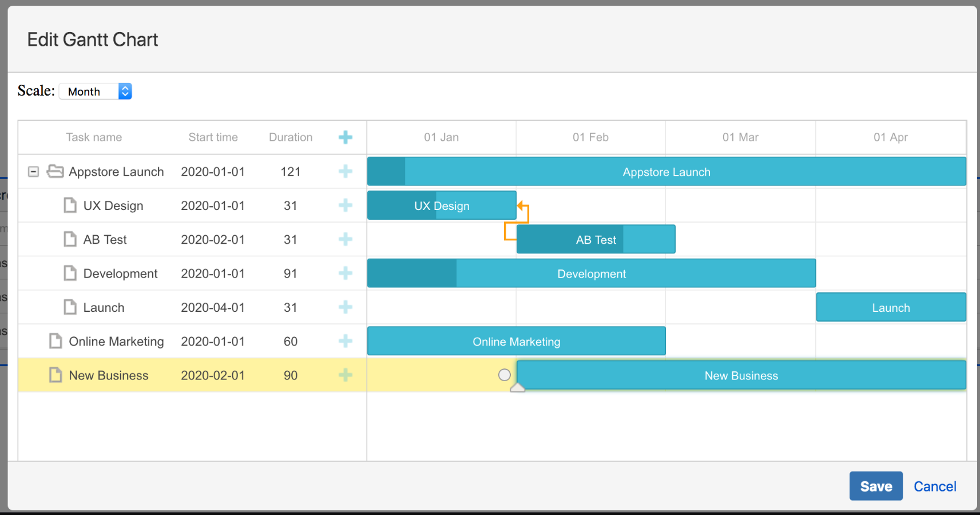Click the link circle left of New Business bar
Image resolution: width=980 pixels, height=515 pixels.
point(504,375)
